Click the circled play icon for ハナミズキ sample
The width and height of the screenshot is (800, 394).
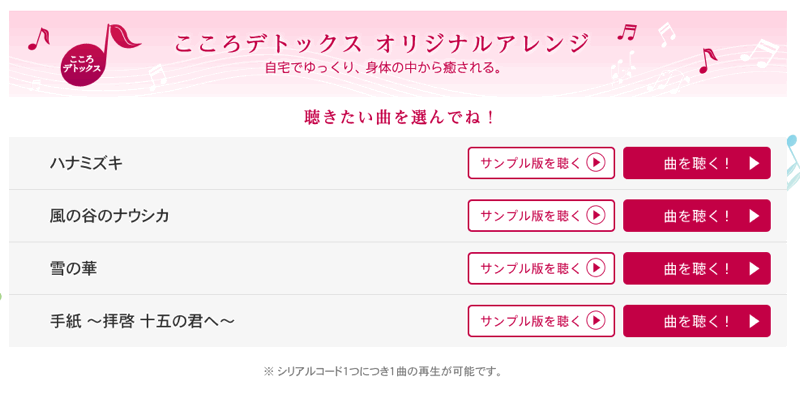(x=595, y=163)
